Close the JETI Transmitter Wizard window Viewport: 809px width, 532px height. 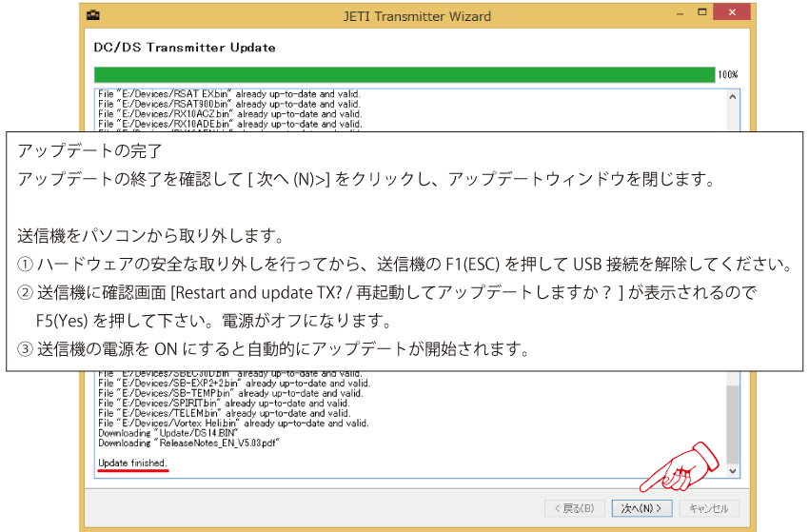(x=732, y=12)
